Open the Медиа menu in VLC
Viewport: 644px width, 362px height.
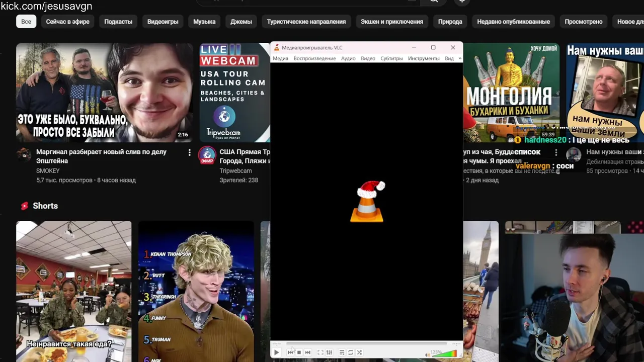[280, 58]
